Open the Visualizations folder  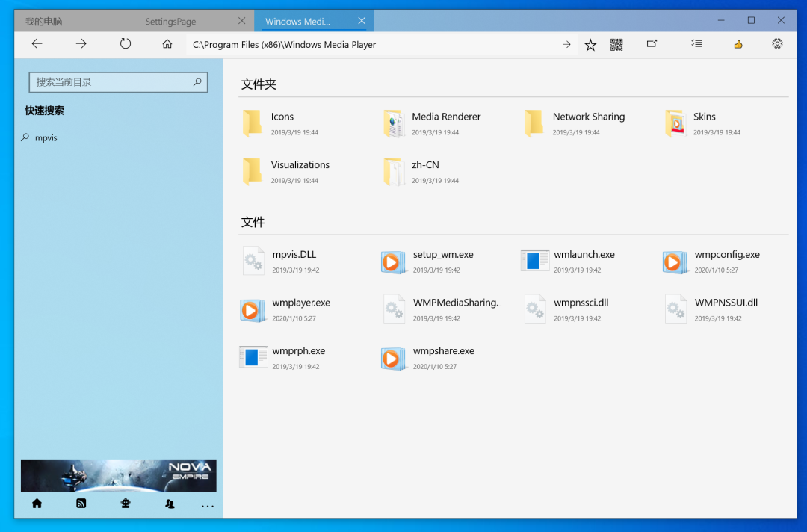(x=286, y=172)
